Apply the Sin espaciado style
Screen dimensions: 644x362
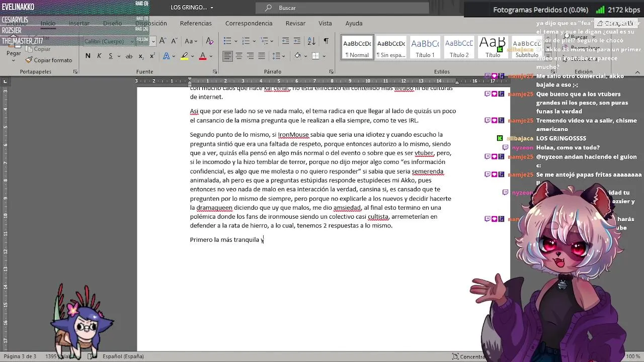(x=391, y=48)
